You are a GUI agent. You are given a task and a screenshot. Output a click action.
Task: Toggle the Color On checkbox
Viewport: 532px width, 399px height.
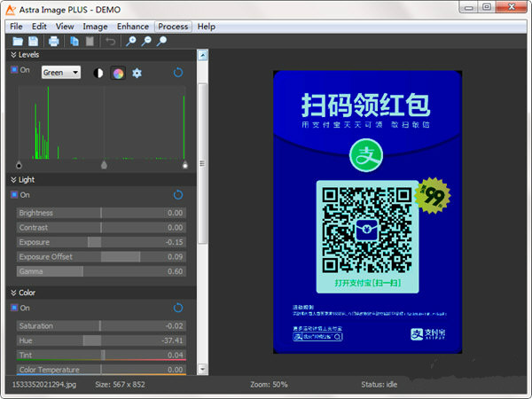pos(14,308)
